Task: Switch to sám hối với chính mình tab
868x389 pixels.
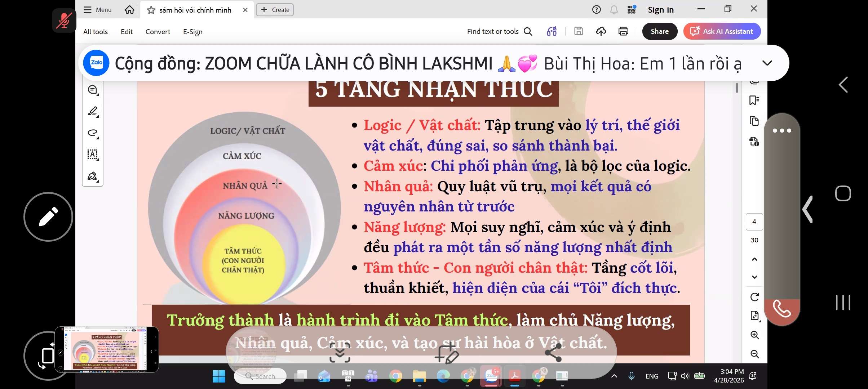Action: (x=195, y=10)
